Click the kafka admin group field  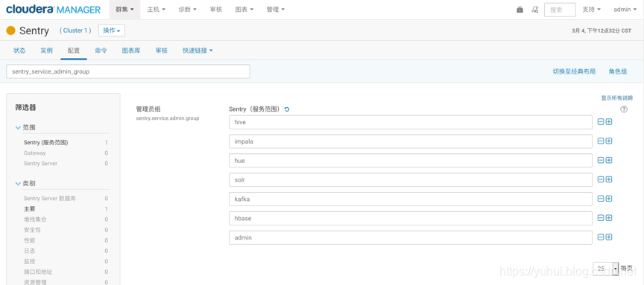(x=410, y=199)
